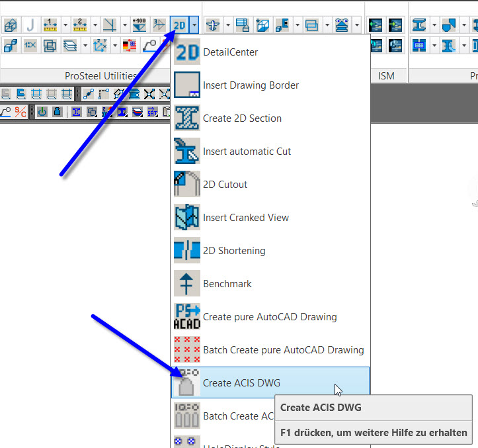Click the X-cross intersection toolbar icon
478x448 pixels.
[x=149, y=95]
